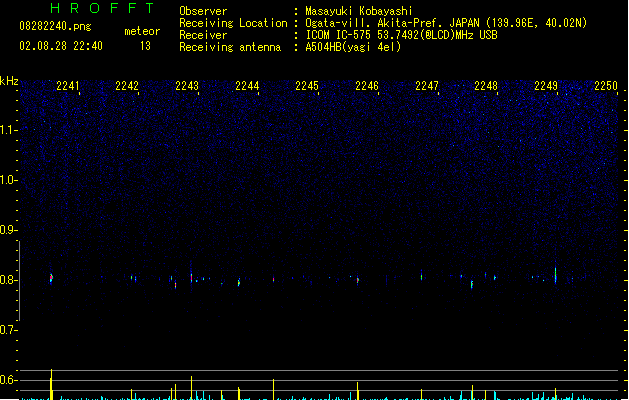This screenshot has height=400, width=629.
Task: Click time marker 2243
Action: coord(187,86)
